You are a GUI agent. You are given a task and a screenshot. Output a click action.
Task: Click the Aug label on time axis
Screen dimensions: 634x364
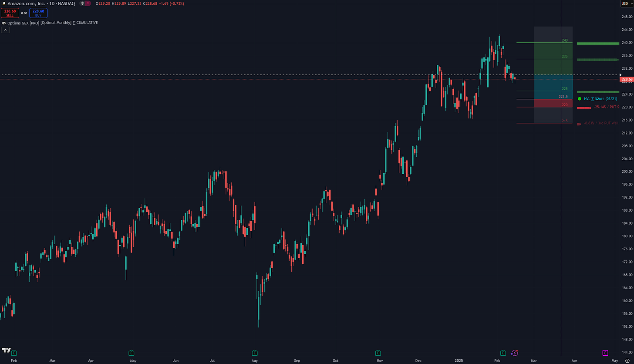pyautogui.click(x=255, y=361)
